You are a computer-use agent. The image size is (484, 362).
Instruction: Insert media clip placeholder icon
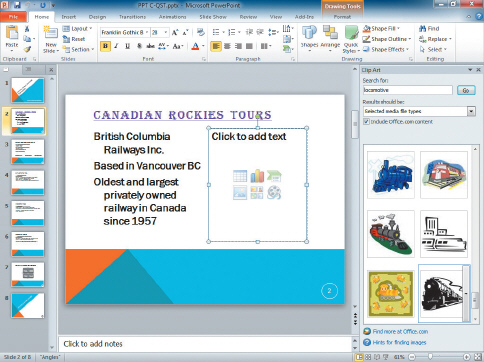pos(274,193)
